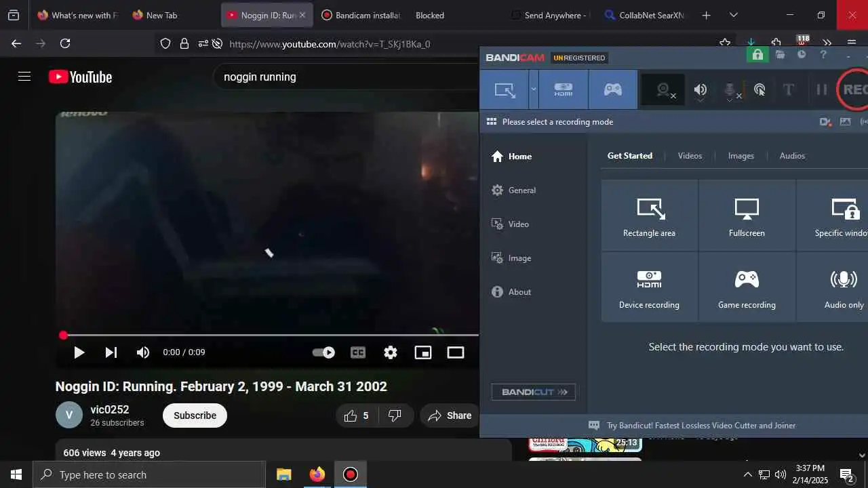Screen dimensions: 868x488
Task: Open Firefox list all tabs dropdown
Action: pyautogui.click(x=733, y=15)
